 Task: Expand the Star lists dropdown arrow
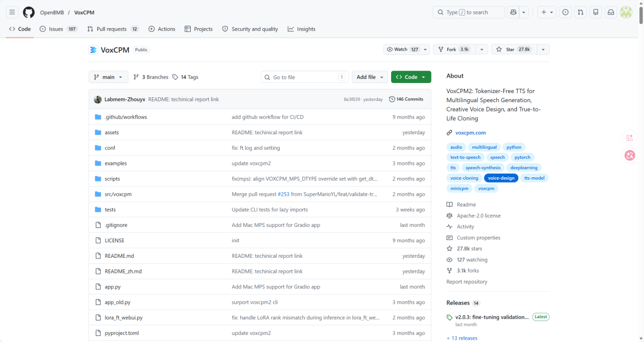click(543, 50)
